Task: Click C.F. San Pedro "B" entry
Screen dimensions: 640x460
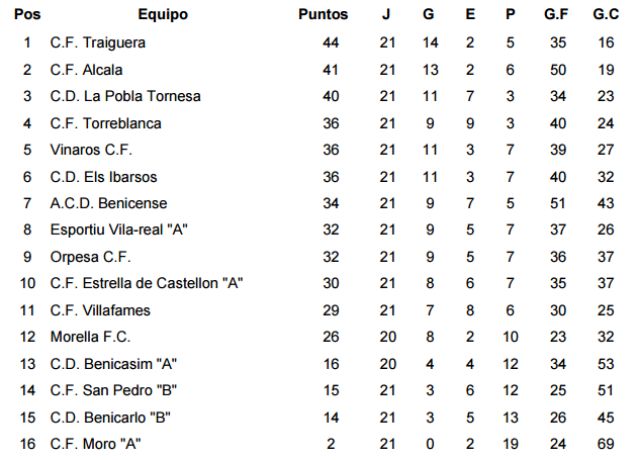Action: (113, 391)
